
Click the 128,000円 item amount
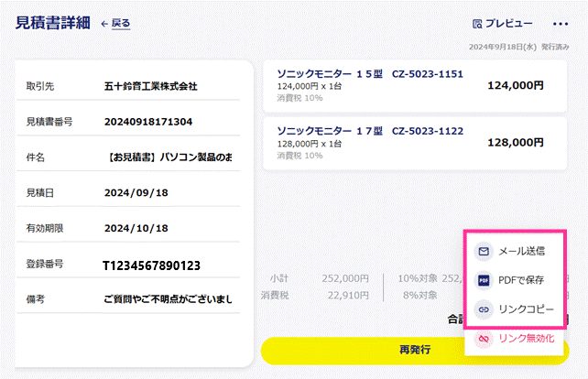click(516, 143)
